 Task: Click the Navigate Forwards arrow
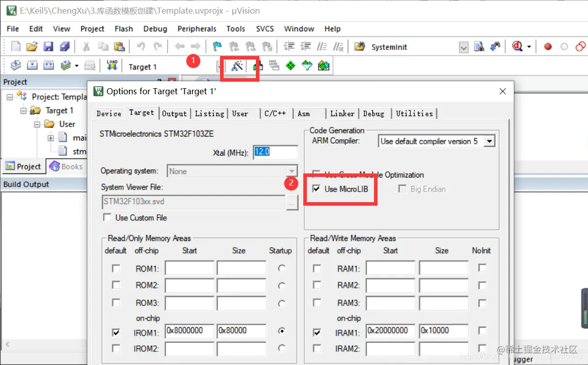[x=196, y=46]
